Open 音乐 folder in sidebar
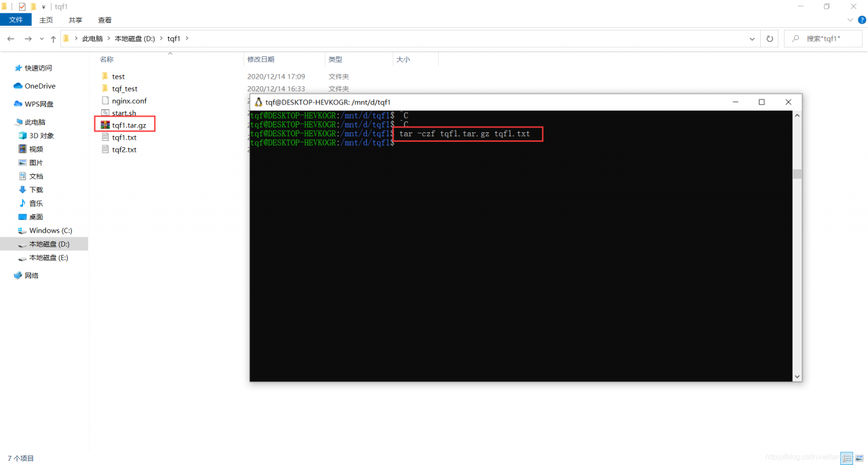This screenshot has width=868, height=465. [x=36, y=203]
